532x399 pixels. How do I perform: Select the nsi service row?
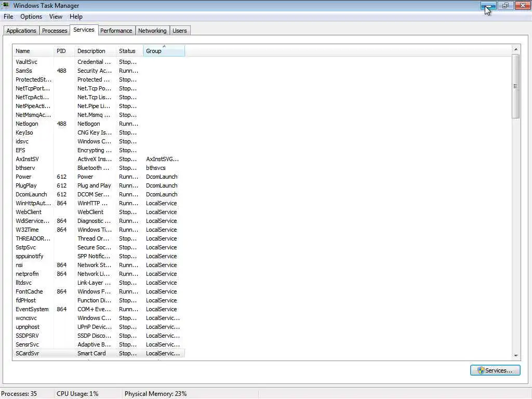99,264
